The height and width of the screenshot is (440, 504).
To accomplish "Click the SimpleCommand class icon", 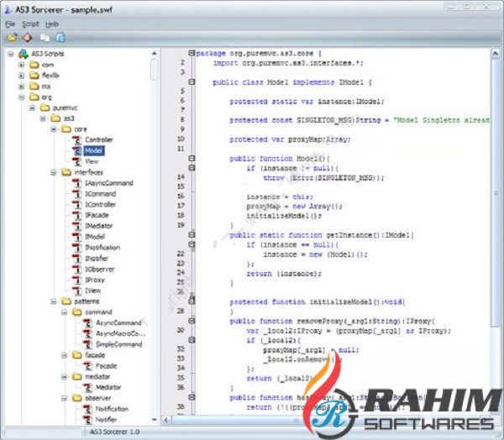I will (87, 344).
